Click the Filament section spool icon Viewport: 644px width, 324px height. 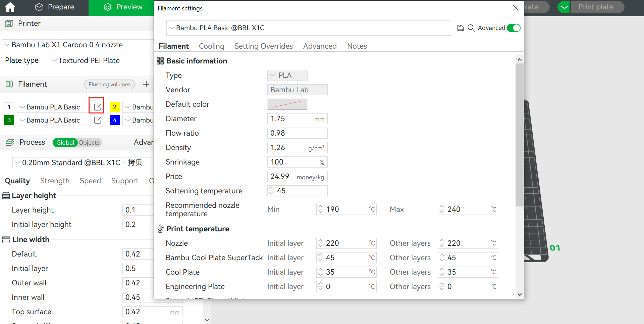click(9, 84)
